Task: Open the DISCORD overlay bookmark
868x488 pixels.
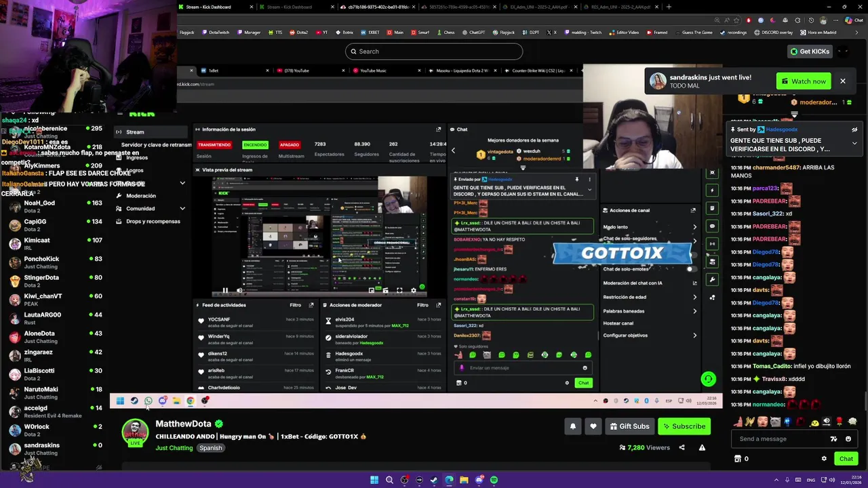Action: click(773, 33)
